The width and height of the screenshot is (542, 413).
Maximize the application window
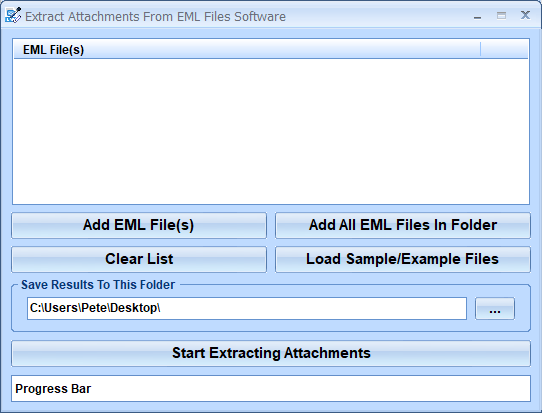point(501,16)
